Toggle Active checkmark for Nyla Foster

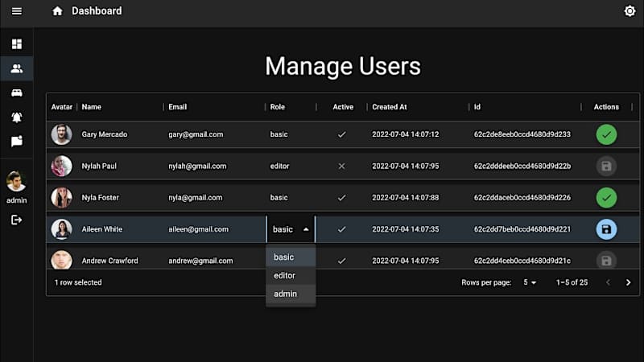pos(341,198)
